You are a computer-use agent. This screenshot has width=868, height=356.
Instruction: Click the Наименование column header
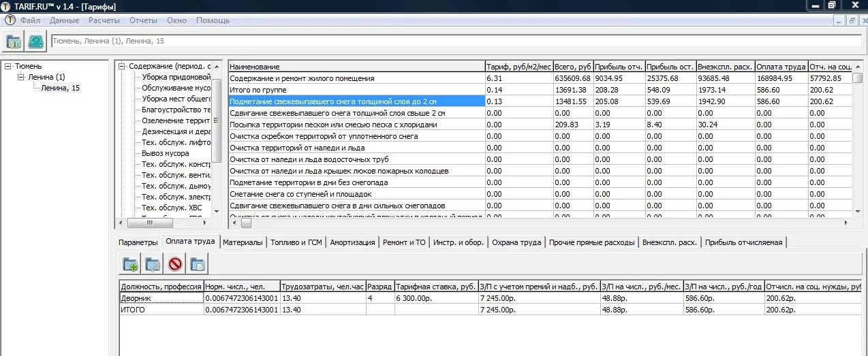click(356, 67)
